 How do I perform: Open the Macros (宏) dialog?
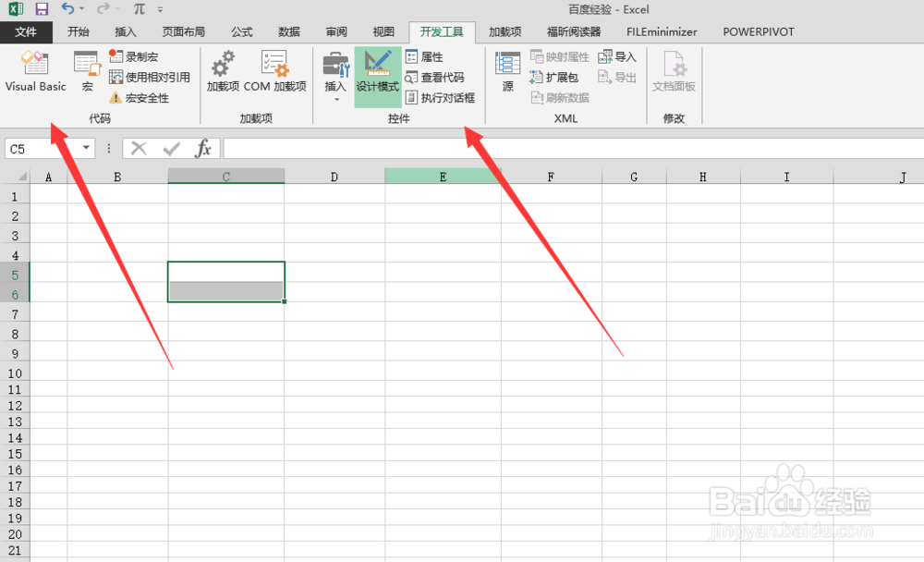point(87,71)
